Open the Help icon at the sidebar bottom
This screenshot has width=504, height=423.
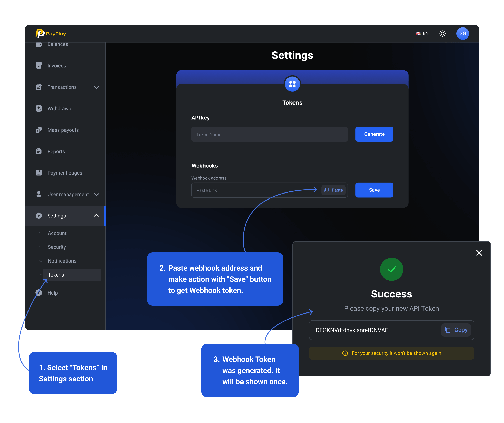coord(39,293)
